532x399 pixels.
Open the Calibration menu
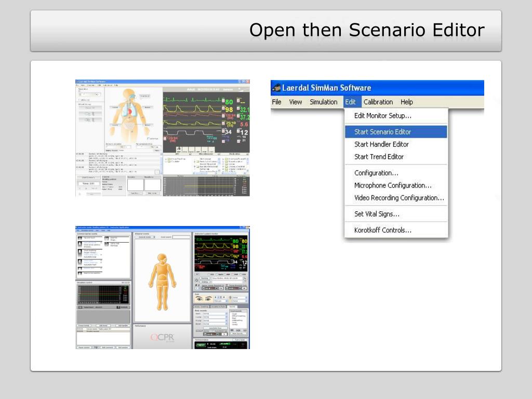pos(378,102)
